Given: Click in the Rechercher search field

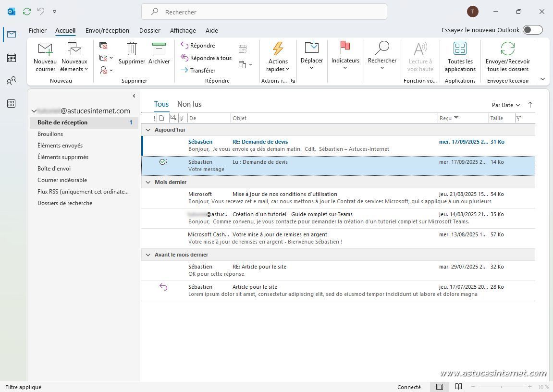Looking at the screenshot, I should 264,12.
